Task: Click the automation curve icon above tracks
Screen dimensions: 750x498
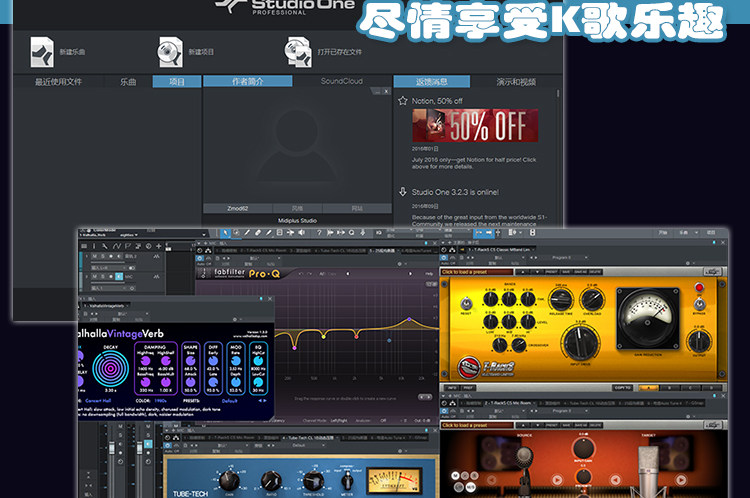Action: click(x=116, y=246)
